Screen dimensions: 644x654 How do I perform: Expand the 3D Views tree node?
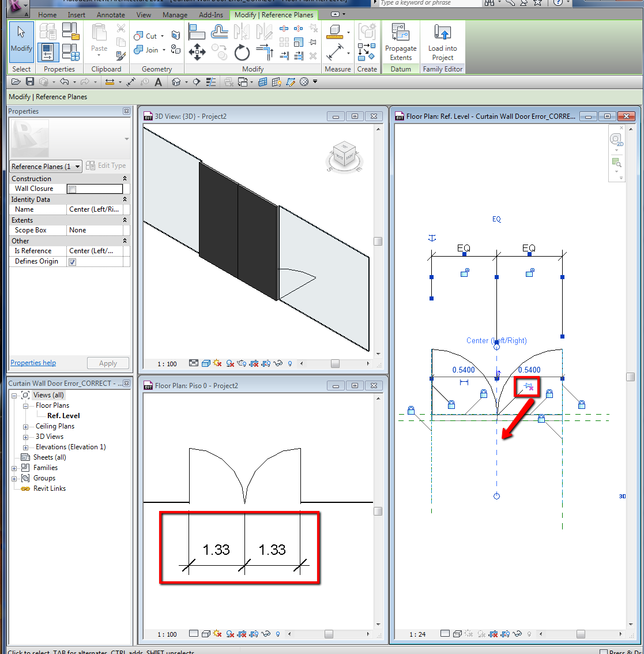tap(25, 437)
